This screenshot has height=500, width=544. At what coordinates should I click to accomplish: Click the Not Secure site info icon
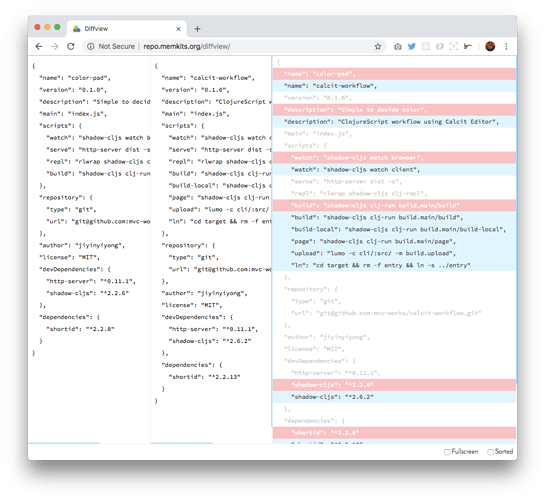[91, 46]
